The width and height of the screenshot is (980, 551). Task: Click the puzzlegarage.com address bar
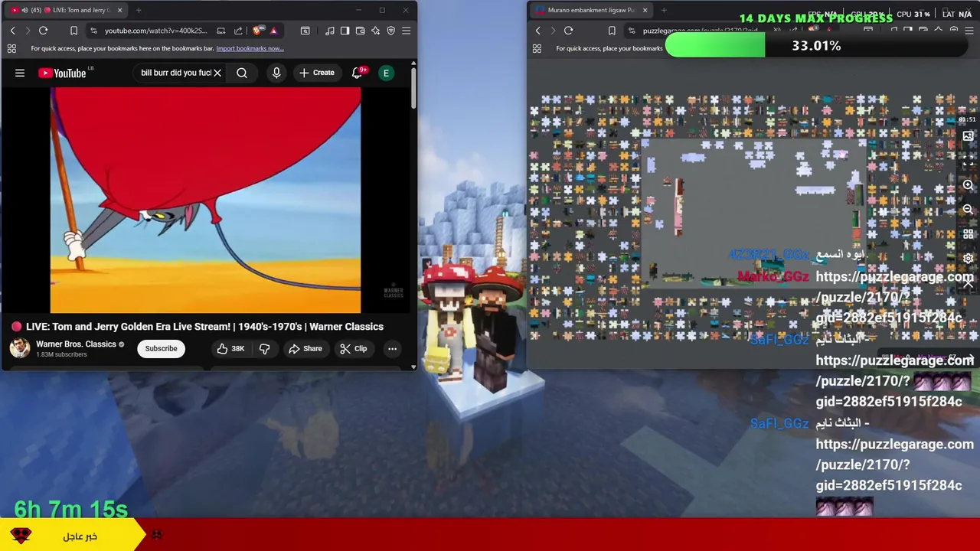(701, 31)
